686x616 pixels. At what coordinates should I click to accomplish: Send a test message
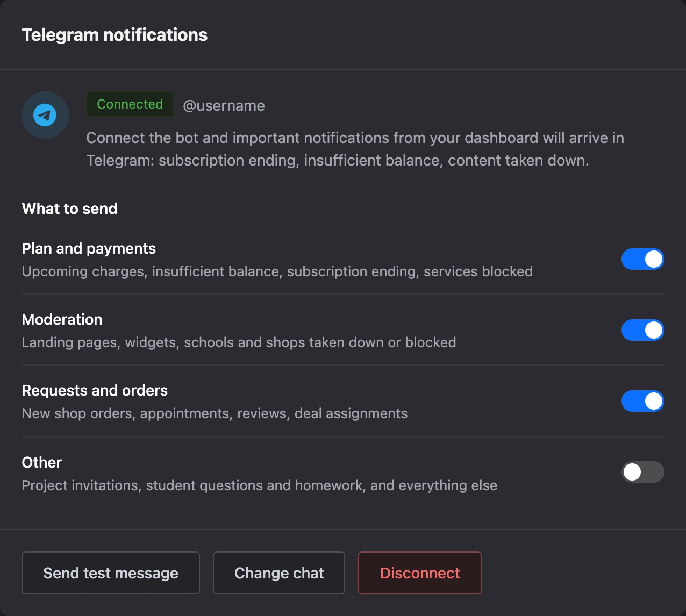[x=111, y=573]
